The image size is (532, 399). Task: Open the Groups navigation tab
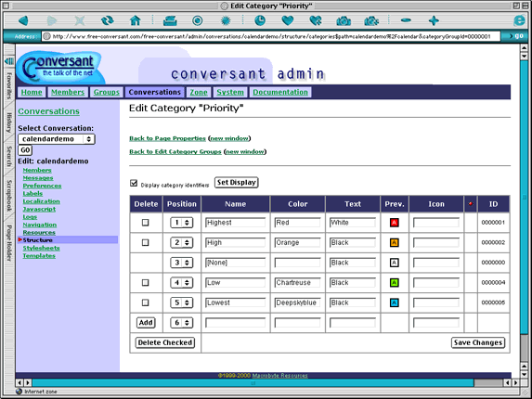(107, 92)
